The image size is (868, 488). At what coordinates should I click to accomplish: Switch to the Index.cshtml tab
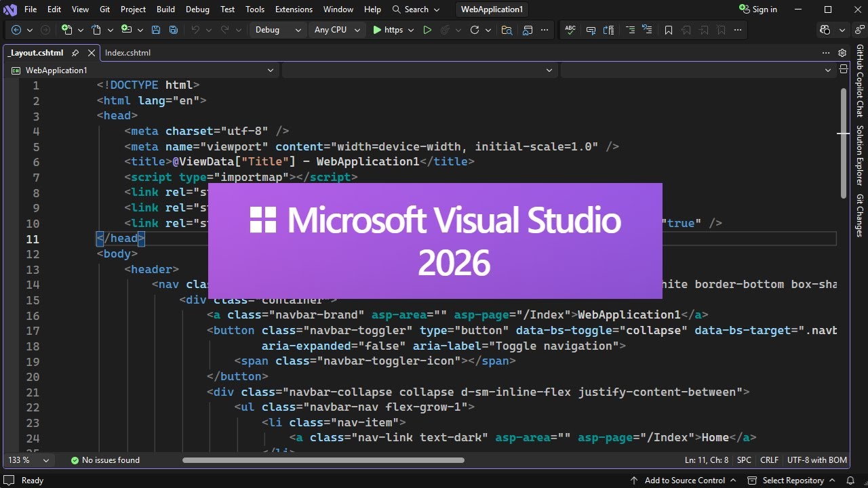(x=128, y=53)
